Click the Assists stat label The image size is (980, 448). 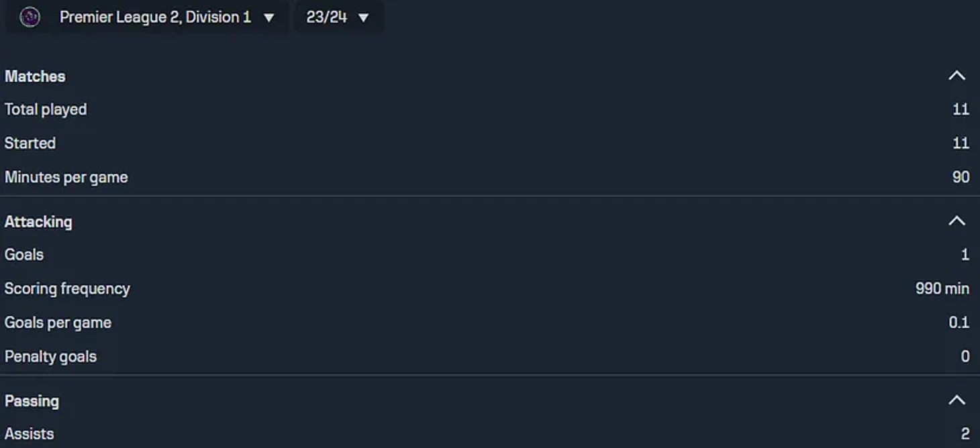(30, 434)
